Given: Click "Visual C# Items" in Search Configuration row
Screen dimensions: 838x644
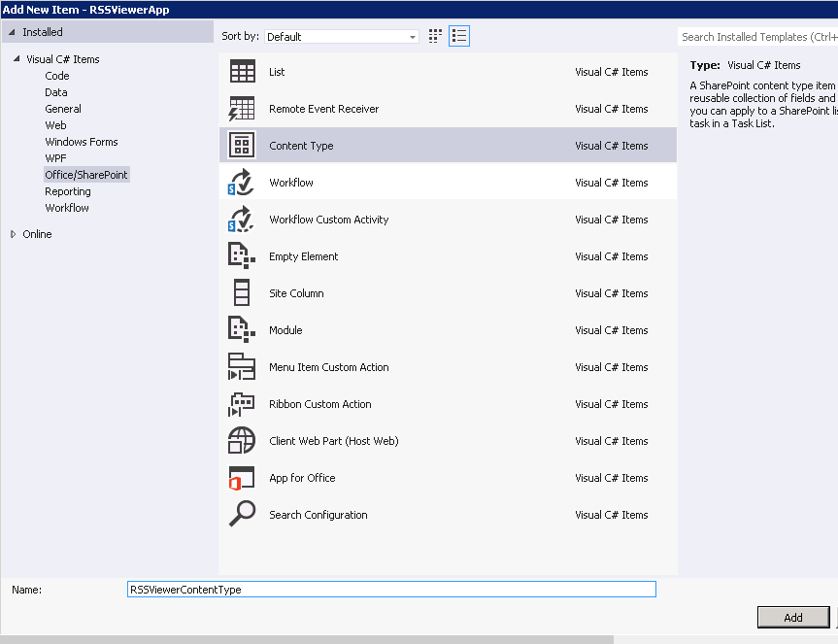Looking at the screenshot, I should [612, 514].
